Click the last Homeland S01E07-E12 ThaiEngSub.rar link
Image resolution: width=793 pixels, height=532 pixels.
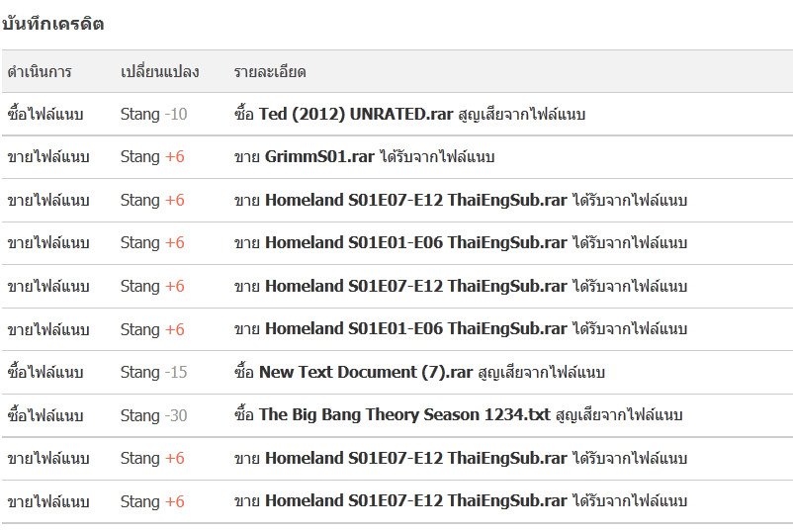click(x=416, y=501)
